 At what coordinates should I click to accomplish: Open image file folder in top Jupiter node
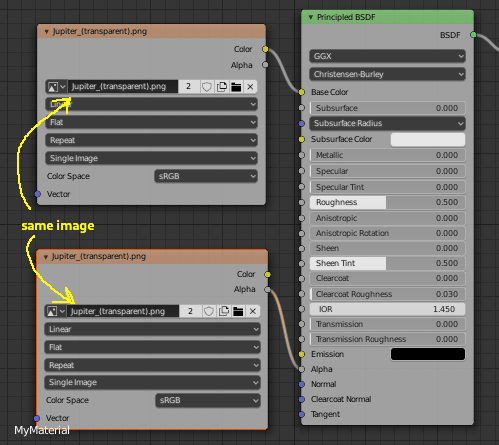[x=236, y=87]
